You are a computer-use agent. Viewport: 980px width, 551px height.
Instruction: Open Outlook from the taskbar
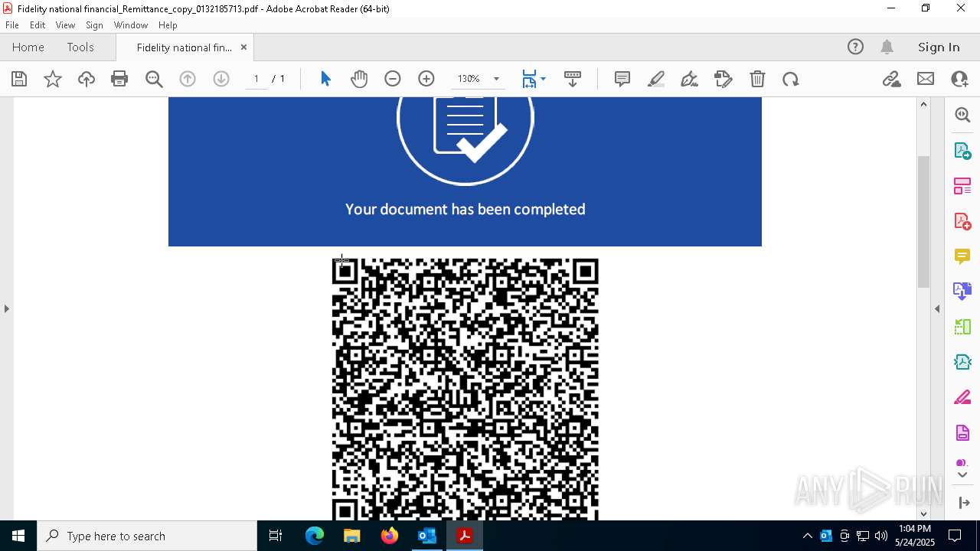coord(426,536)
